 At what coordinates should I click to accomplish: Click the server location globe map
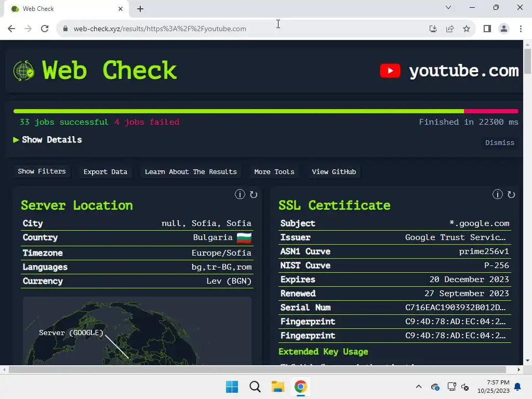[137, 331]
